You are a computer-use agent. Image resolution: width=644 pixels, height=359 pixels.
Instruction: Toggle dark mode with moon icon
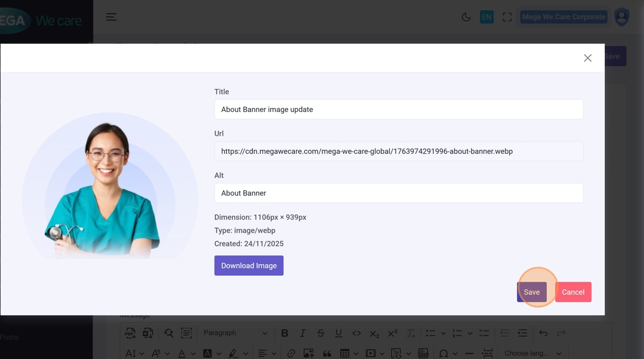[466, 17]
